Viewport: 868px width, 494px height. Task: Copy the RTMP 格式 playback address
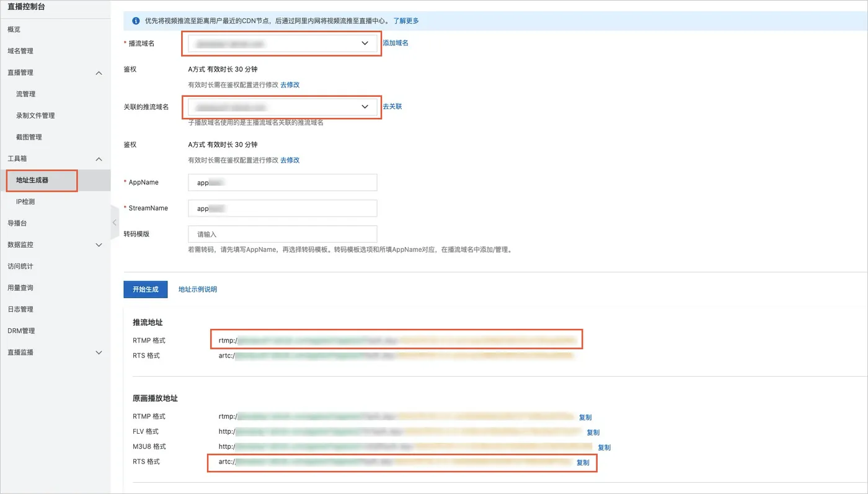click(x=585, y=417)
